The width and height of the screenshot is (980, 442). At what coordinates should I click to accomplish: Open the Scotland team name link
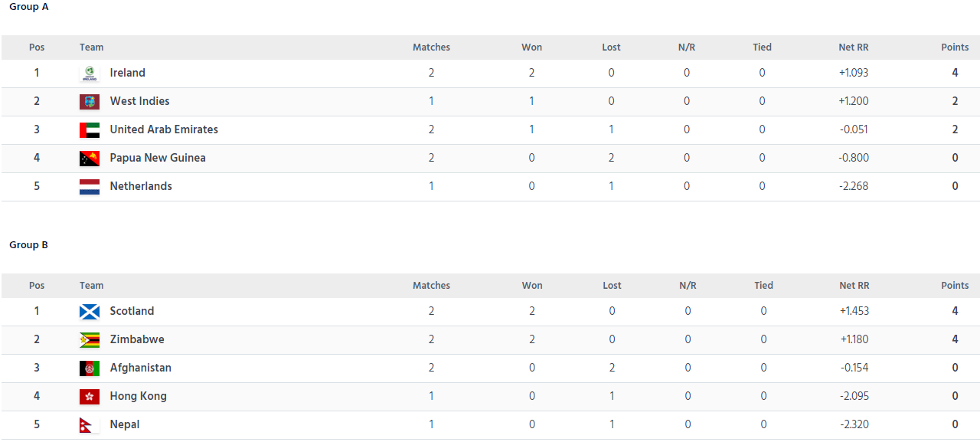tap(132, 311)
